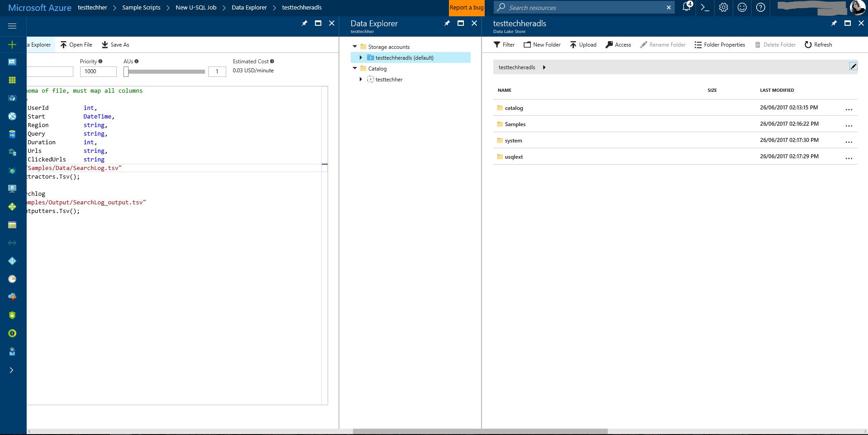
Task: Click New Folder button
Action: coord(542,44)
